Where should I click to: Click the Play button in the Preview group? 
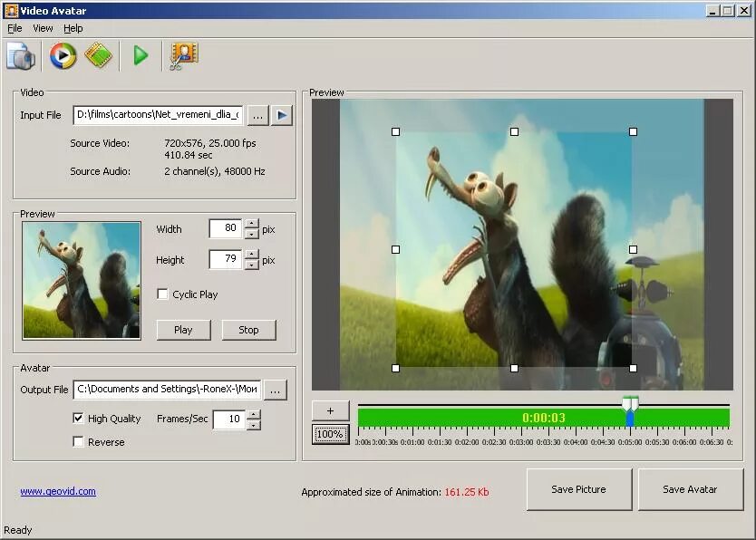coord(183,330)
